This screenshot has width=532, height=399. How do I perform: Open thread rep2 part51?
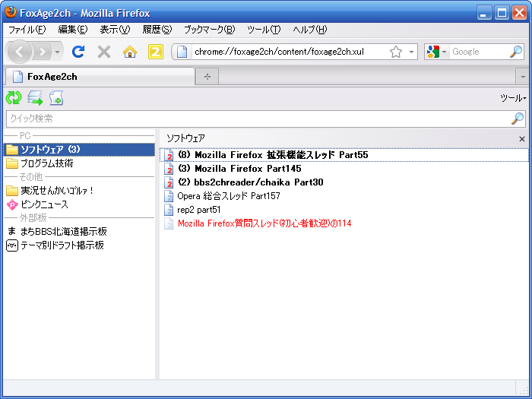tap(344, 210)
